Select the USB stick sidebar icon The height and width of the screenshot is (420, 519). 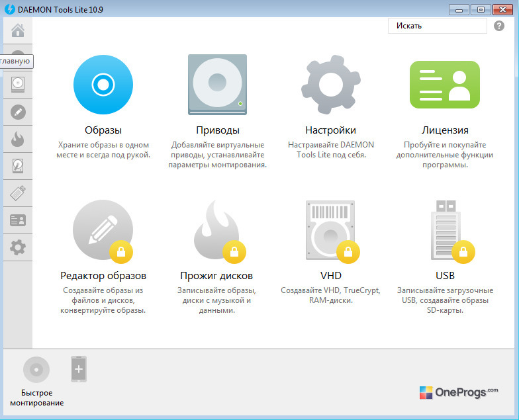[x=18, y=193]
